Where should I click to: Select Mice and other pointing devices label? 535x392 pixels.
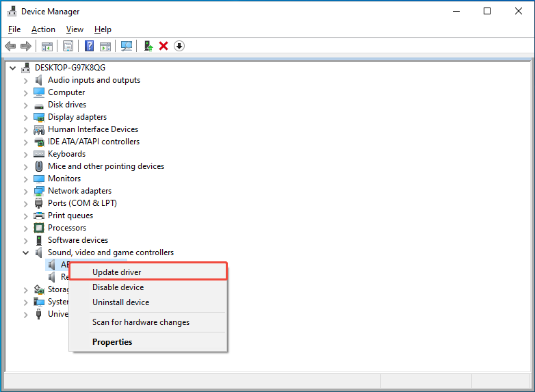(x=106, y=166)
